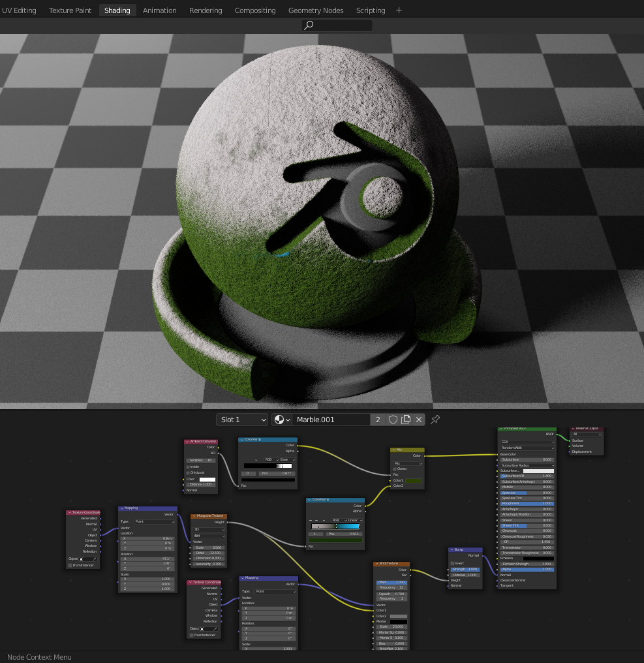Open the gray Color2 swatch in Brick Texture
The image size is (644, 663).
[x=398, y=616]
